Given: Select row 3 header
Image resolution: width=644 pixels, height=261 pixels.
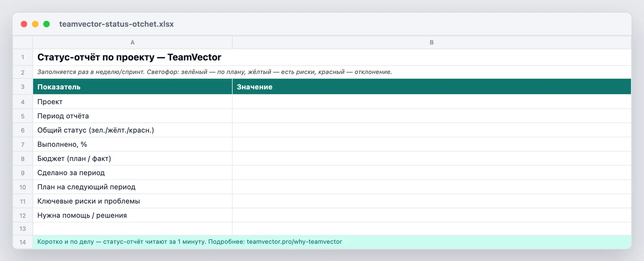Looking at the screenshot, I should tap(23, 86).
